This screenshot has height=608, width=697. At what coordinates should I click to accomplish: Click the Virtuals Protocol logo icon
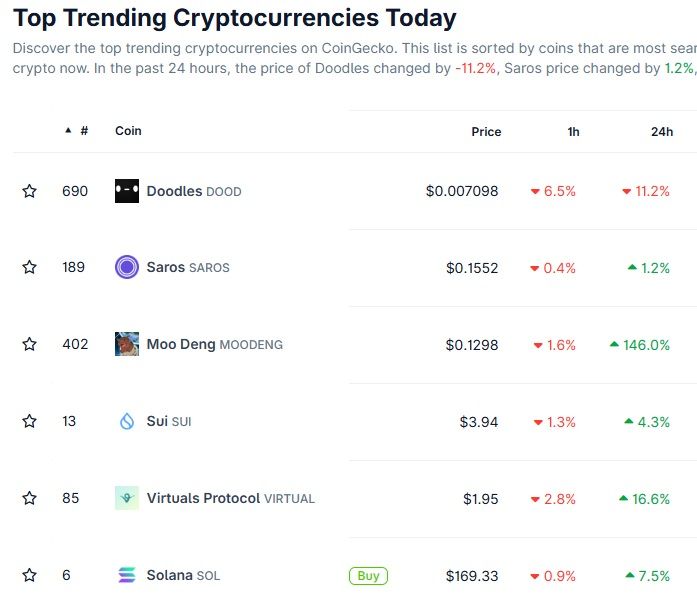click(127, 498)
